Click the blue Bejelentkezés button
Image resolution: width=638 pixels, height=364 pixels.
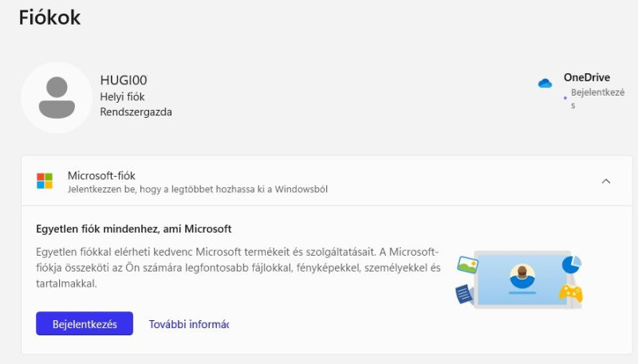(85, 323)
